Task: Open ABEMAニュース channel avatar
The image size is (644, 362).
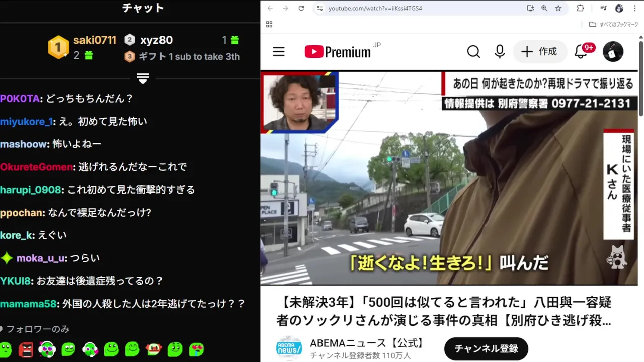Action: click(289, 348)
